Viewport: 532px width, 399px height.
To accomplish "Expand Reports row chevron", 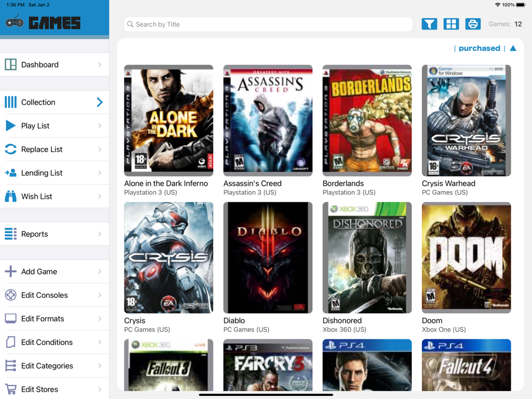I will pyautogui.click(x=100, y=234).
